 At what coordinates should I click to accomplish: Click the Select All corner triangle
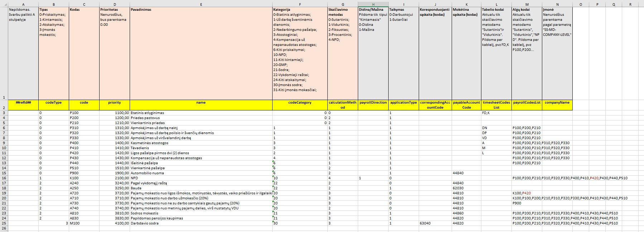click(x=4, y=4)
